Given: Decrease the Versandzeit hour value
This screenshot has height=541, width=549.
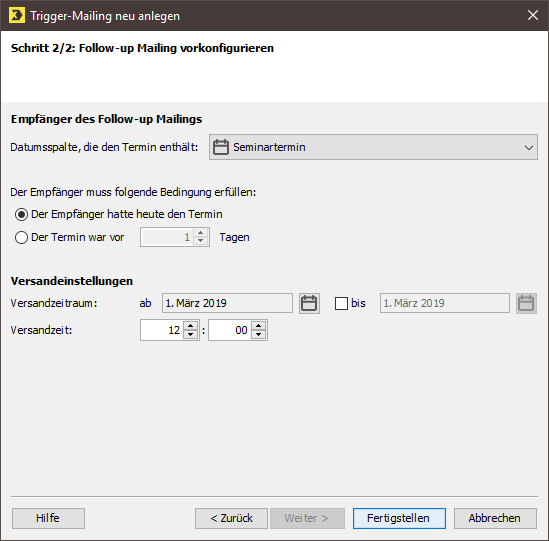Looking at the screenshot, I should point(190,334).
